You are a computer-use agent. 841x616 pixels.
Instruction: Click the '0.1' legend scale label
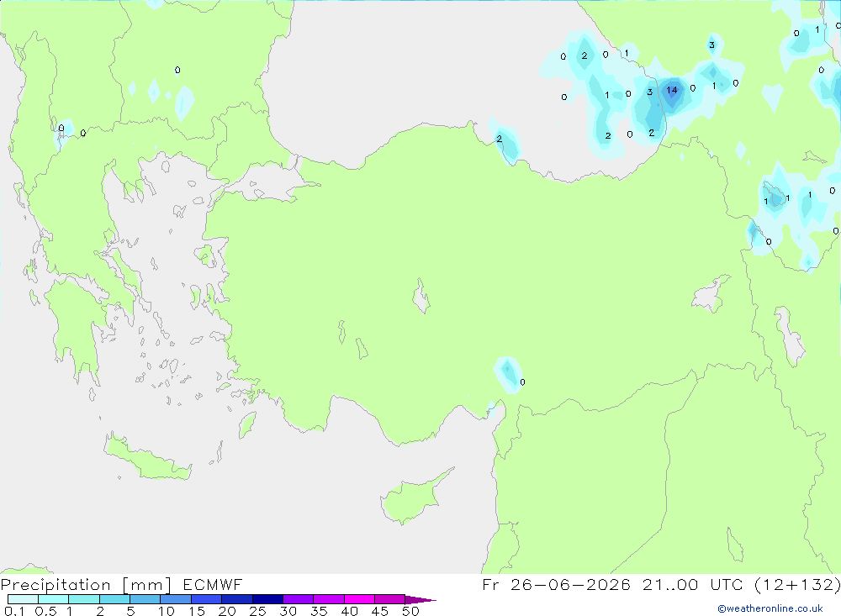[14, 611]
